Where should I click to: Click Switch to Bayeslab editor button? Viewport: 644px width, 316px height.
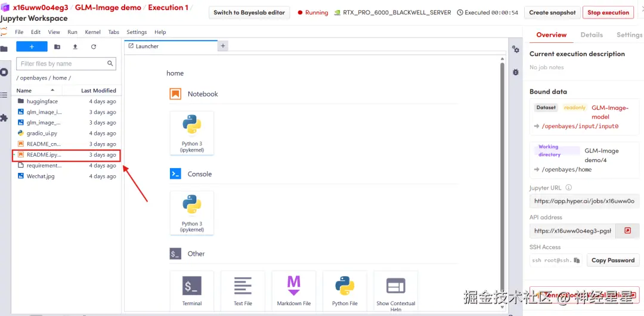point(249,13)
